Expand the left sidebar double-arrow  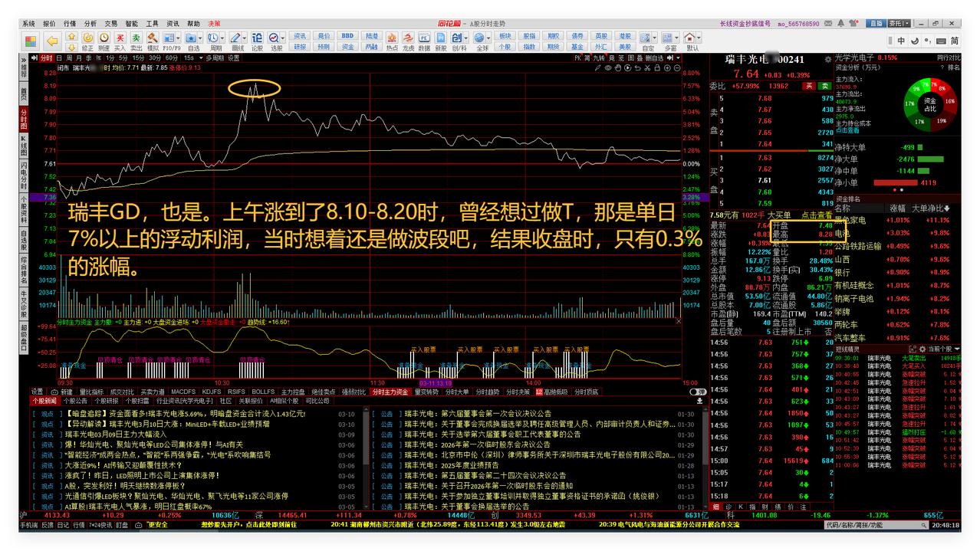pos(24,59)
